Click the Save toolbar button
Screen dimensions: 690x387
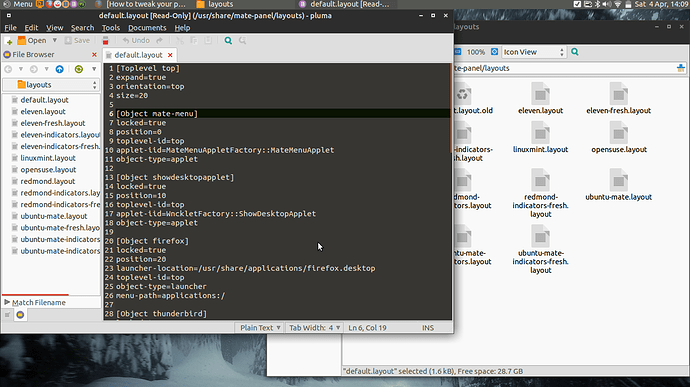[77, 41]
